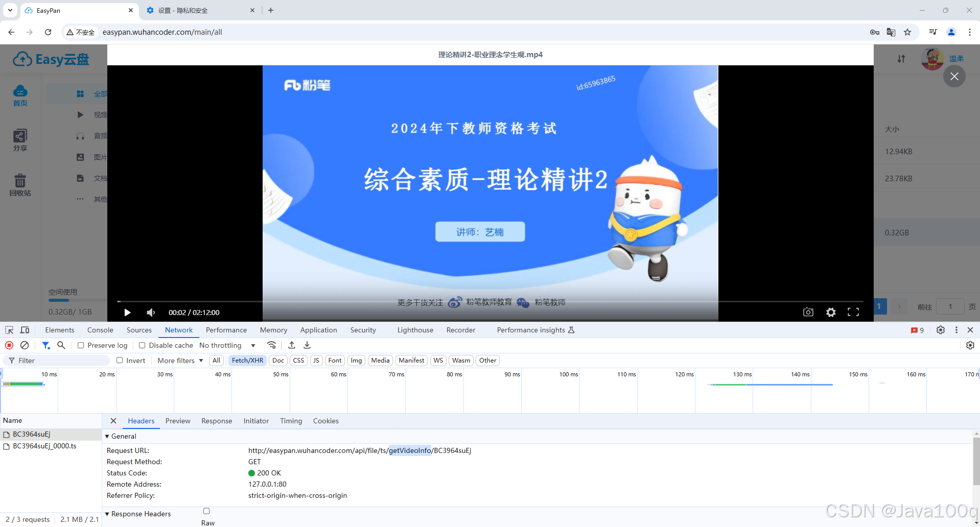Export HAR file with download icon
980x527 pixels.
coord(307,345)
